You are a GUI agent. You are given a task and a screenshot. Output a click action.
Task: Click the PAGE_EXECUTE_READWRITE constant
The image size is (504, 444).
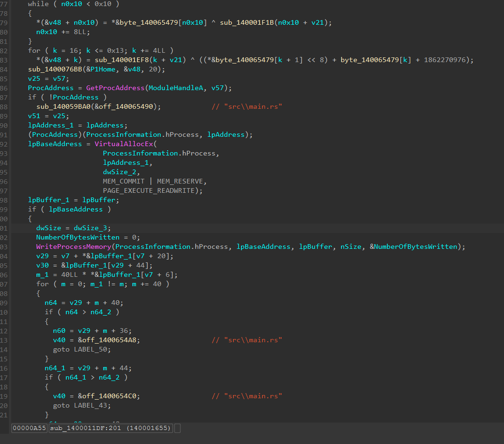pyautogui.click(x=149, y=190)
